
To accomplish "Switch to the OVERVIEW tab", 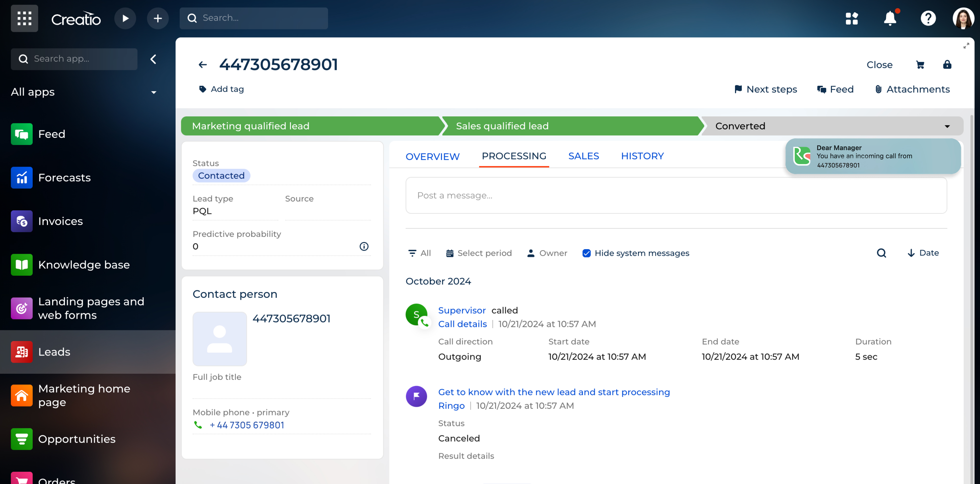I will [x=433, y=156].
